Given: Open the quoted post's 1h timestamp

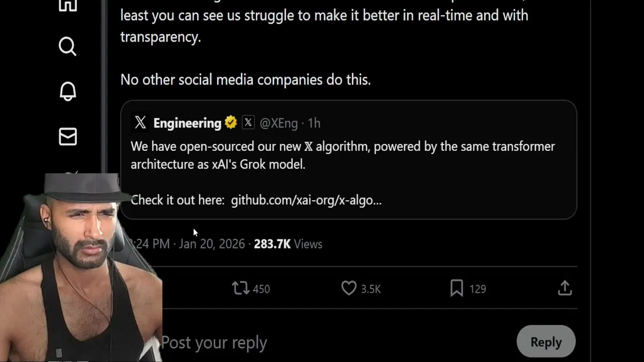Looking at the screenshot, I should [x=314, y=123].
